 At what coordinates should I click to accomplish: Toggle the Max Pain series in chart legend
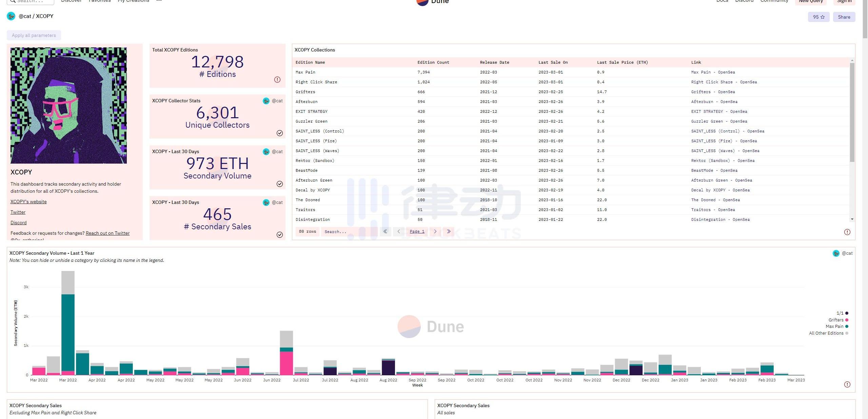tap(837, 327)
